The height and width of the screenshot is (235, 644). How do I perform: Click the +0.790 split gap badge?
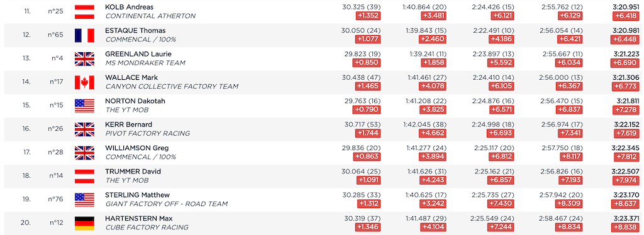[x=367, y=110]
